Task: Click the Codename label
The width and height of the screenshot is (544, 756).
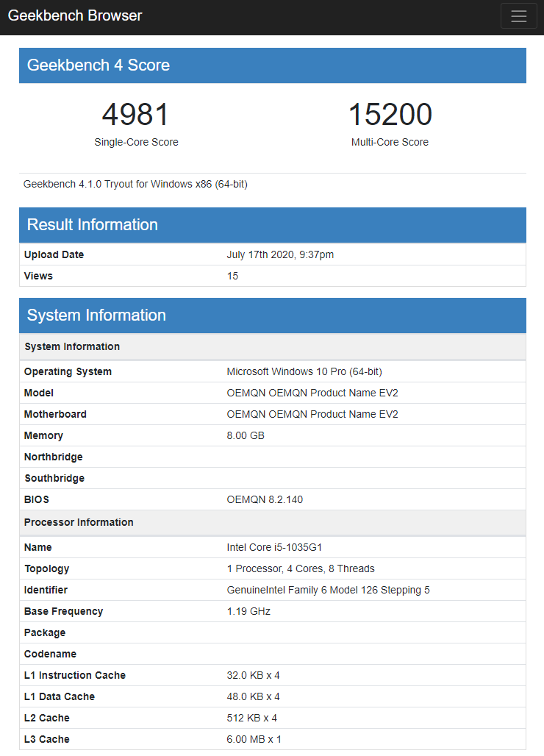Action: [50, 654]
